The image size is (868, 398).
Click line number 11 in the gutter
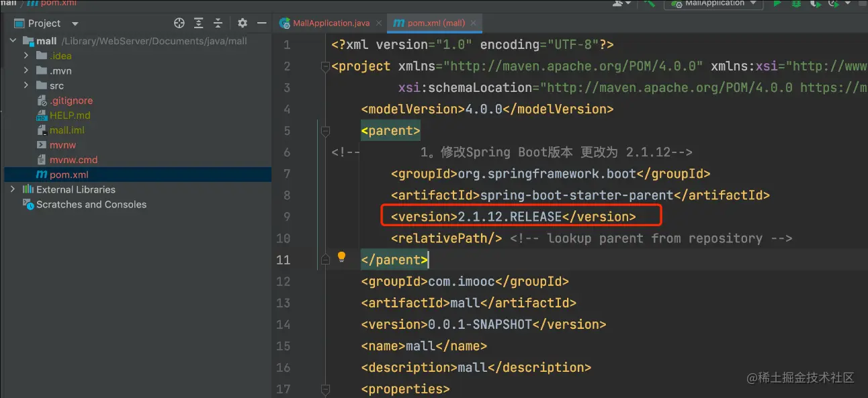pyautogui.click(x=284, y=259)
